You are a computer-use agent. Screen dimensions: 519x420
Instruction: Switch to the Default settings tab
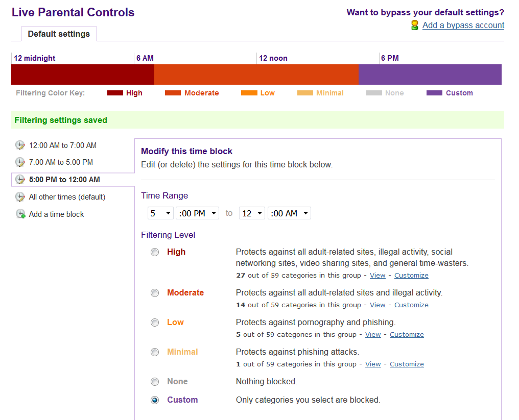(x=59, y=34)
